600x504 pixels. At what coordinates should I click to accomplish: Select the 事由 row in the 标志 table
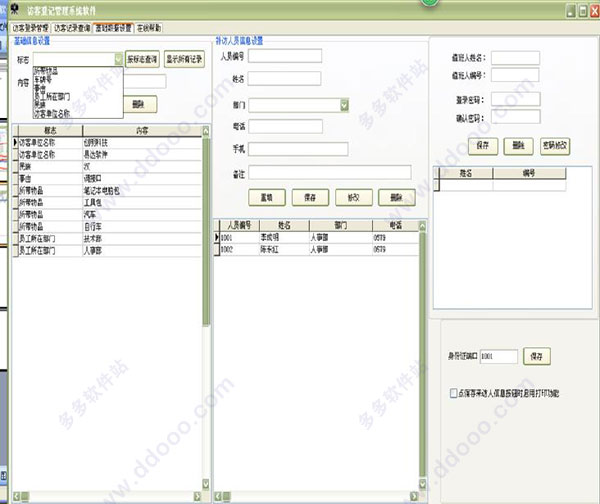pos(108,179)
